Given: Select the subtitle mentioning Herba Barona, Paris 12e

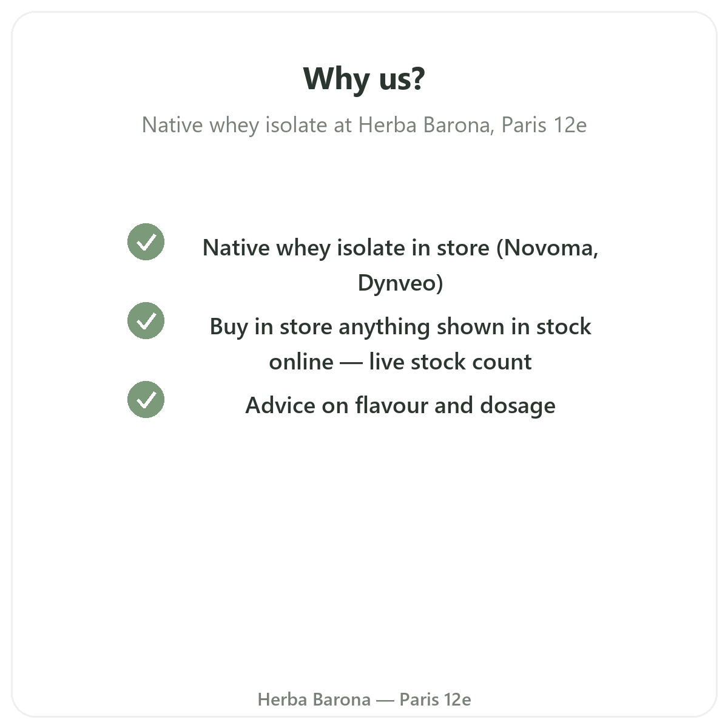Looking at the screenshot, I should [364, 125].
